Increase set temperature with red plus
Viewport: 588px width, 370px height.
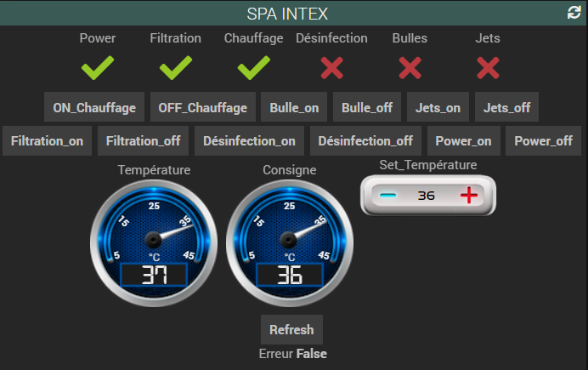469,195
